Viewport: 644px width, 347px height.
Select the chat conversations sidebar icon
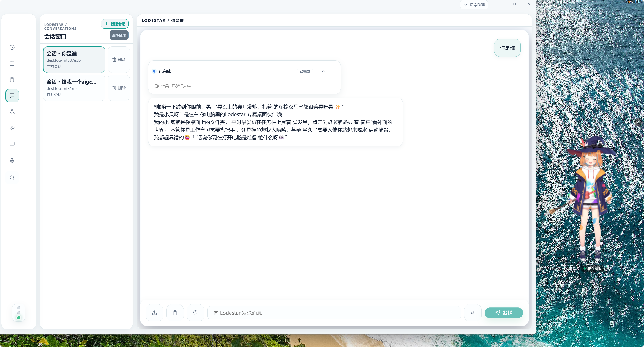click(x=12, y=96)
